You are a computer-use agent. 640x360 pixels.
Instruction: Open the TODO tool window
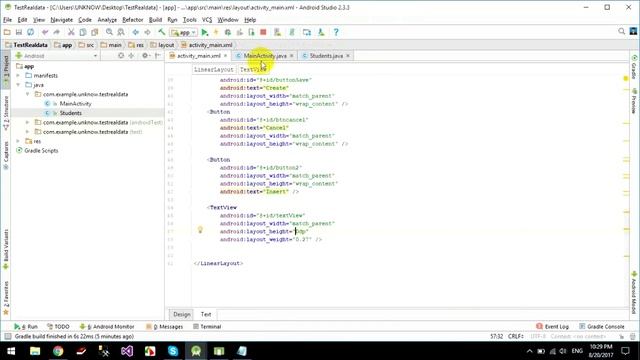58,327
